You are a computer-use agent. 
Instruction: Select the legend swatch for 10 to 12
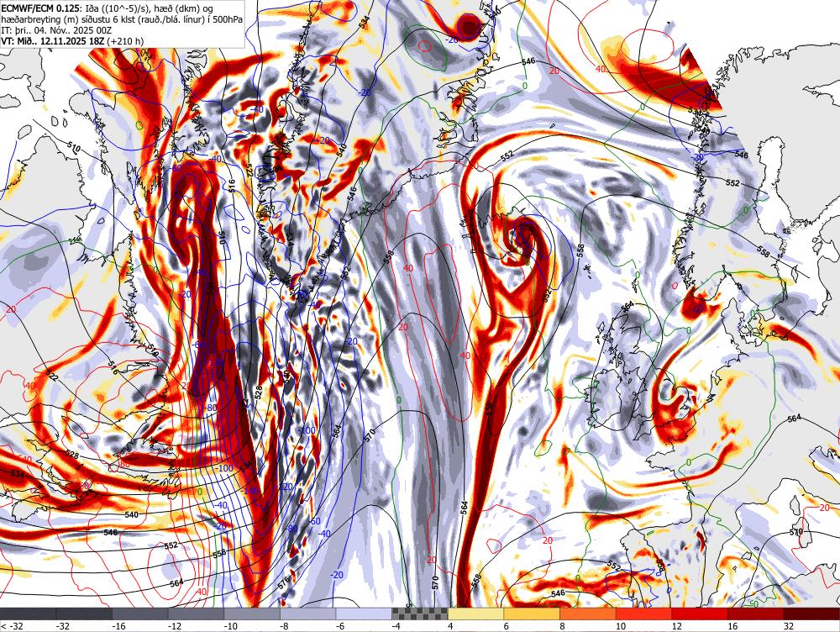click(x=644, y=614)
